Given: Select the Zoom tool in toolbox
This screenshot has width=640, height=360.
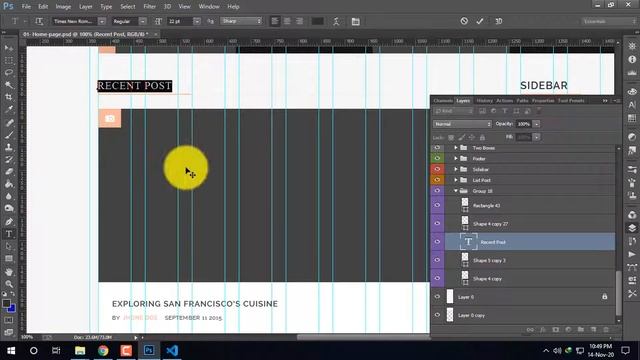Looking at the screenshot, I should (9, 284).
